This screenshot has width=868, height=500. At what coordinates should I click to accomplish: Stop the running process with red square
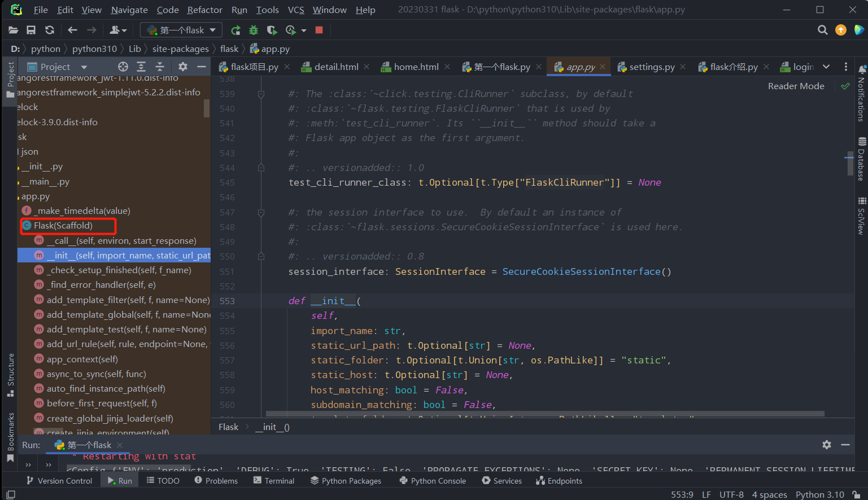(x=319, y=30)
